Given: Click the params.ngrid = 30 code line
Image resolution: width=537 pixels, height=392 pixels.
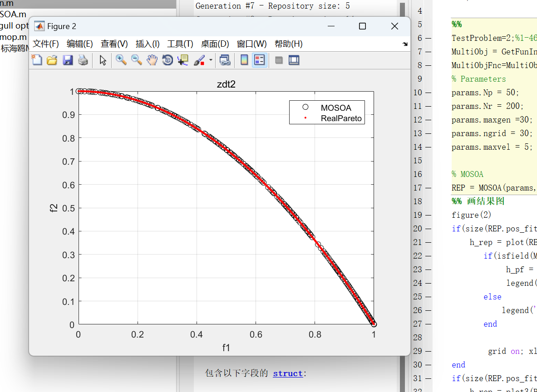Looking at the screenshot, I should (492, 133).
